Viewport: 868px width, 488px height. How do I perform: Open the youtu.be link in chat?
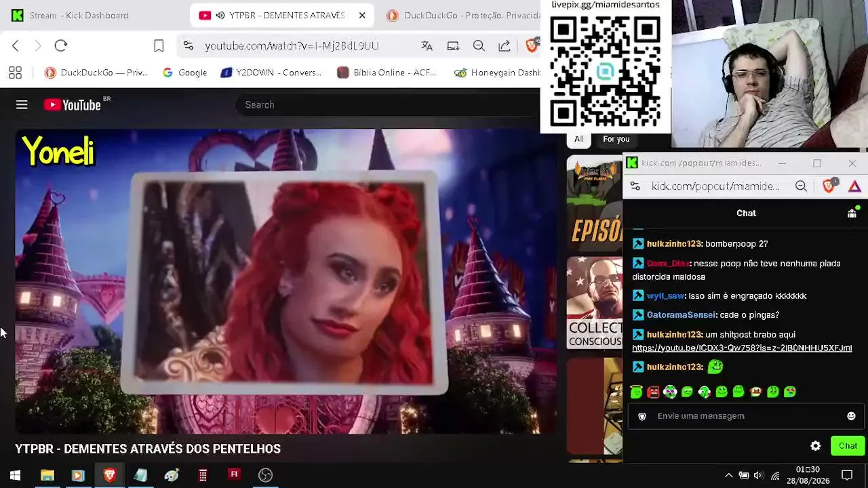tap(742, 348)
